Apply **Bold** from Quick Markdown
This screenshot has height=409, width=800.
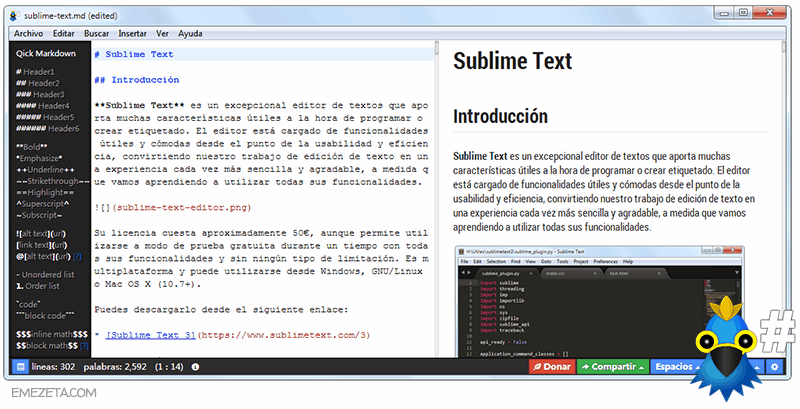(x=31, y=147)
